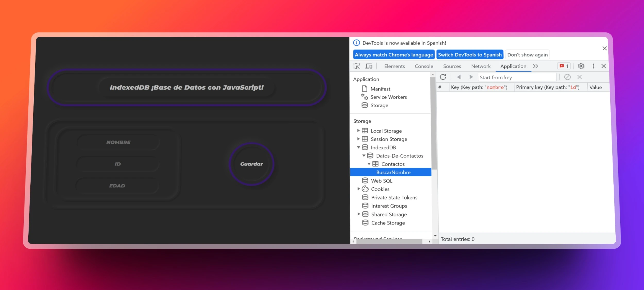The height and width of the screenshot is (290, 644).
Task: Refresh the IndexedDB data view
Action: 443,77
